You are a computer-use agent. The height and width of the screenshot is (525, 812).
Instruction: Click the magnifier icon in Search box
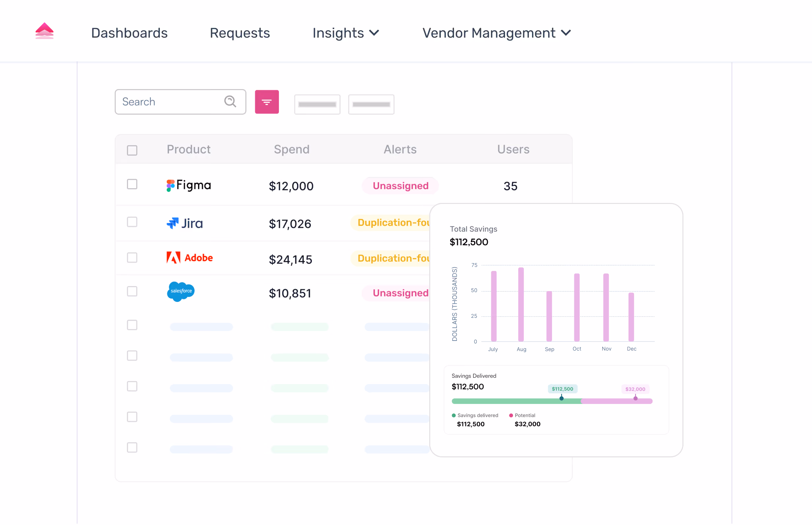coord(230,101)
